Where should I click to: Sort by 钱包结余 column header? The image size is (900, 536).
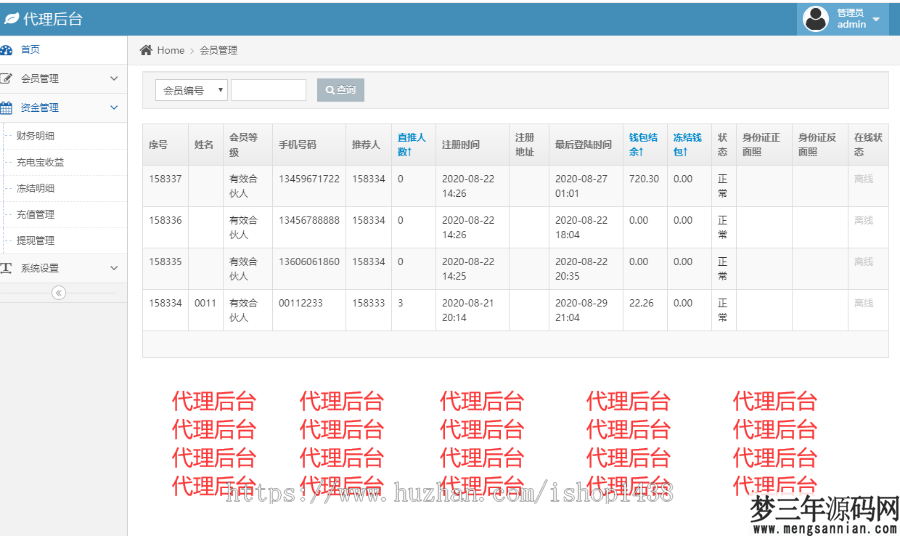click(x=643, y=145)
